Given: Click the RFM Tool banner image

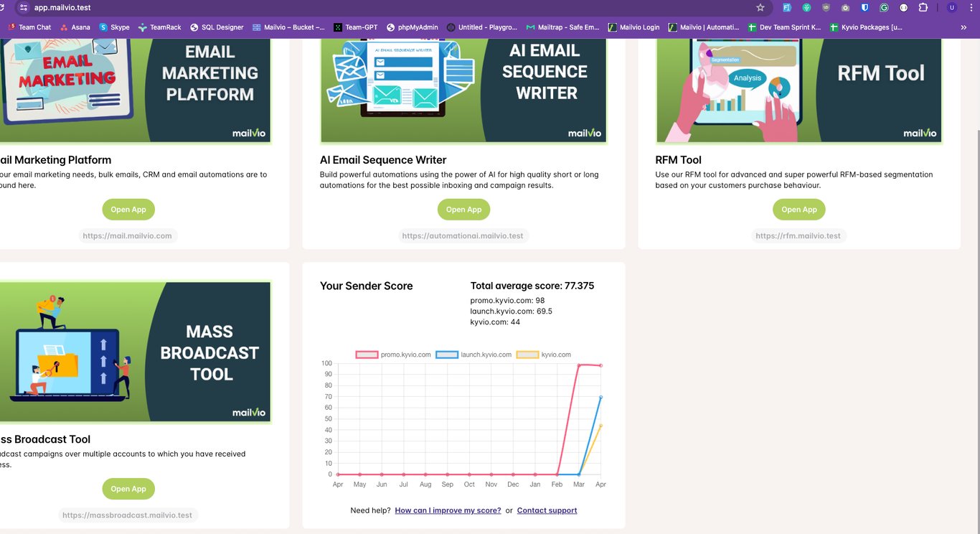Looking at the screenshot, I should click(798, 90).
